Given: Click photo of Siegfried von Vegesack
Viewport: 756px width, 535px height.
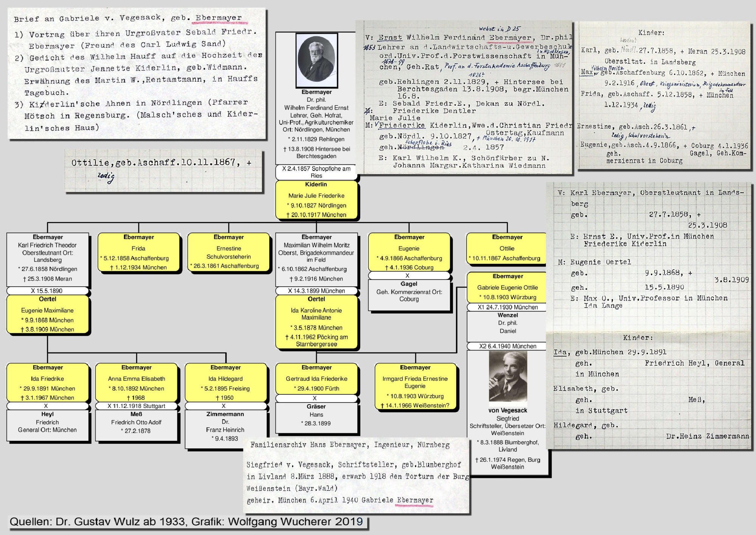Looking at the screenshot, I should pos(508,377).
